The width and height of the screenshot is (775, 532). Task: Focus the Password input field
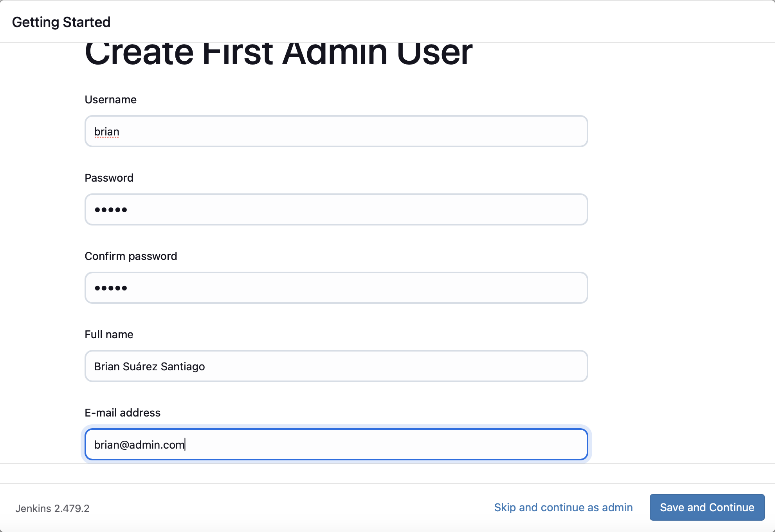(336, 210)
